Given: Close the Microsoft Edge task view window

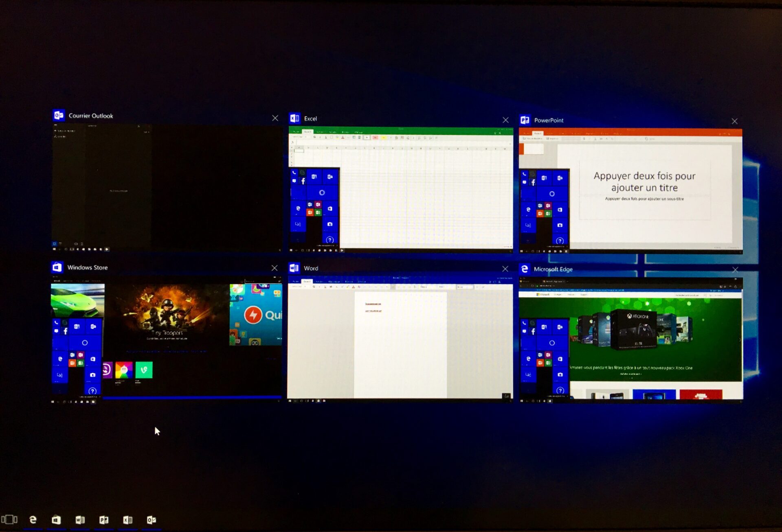Looking at the screenshot, I should pos(735,270).
